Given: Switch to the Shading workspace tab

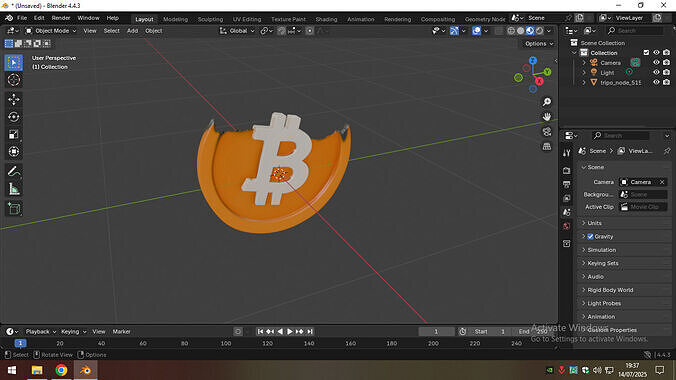Looking at the screenshot, I should click(326, 19).
